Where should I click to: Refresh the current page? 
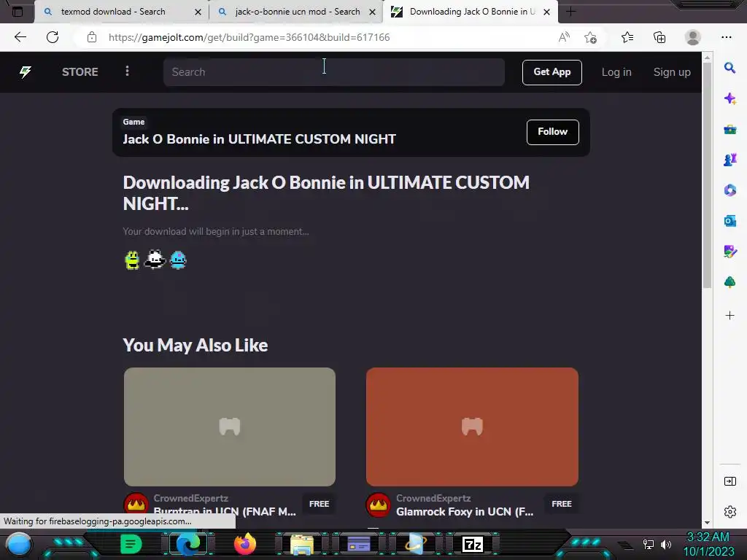(53, 37)
